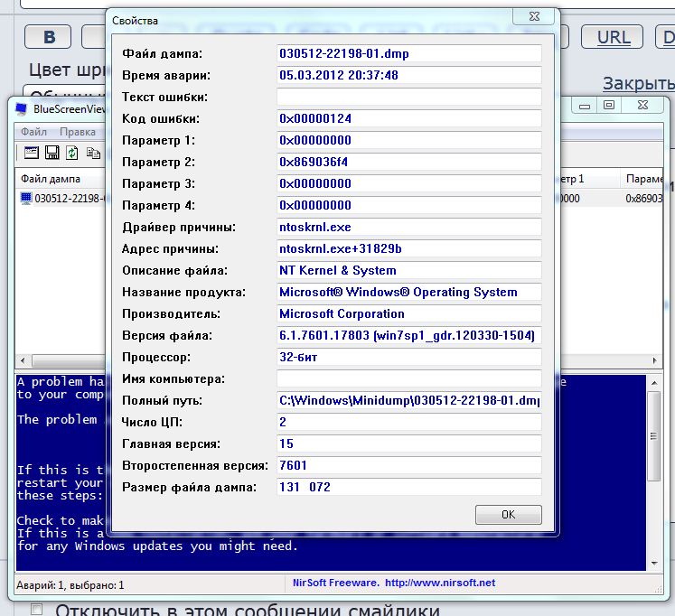Click the Код ошибки field 0x00000124
675x616 pixels.
(409, 118)
